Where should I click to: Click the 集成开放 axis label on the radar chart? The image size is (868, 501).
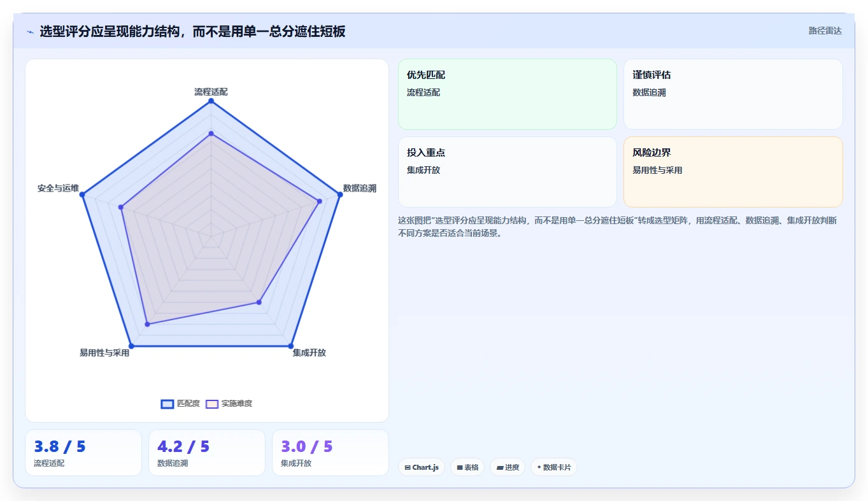309,352
